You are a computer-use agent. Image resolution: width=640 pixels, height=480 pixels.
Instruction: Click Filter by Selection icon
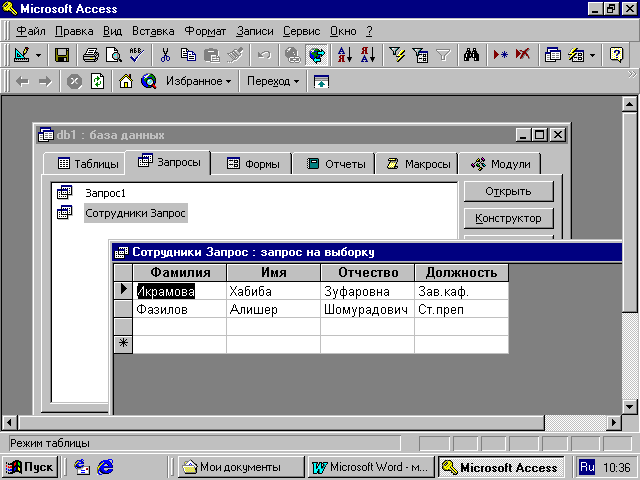[397, 55]
